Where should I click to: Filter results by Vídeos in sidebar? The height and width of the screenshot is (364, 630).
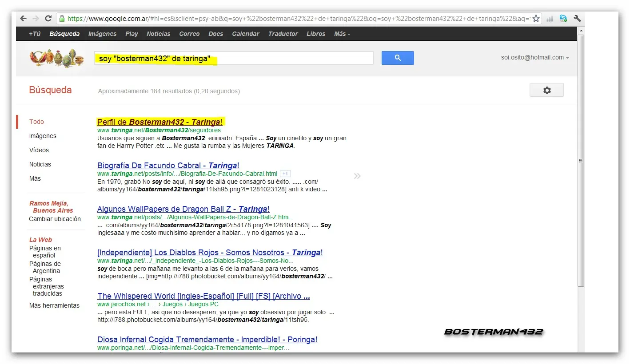pos(39,150)
